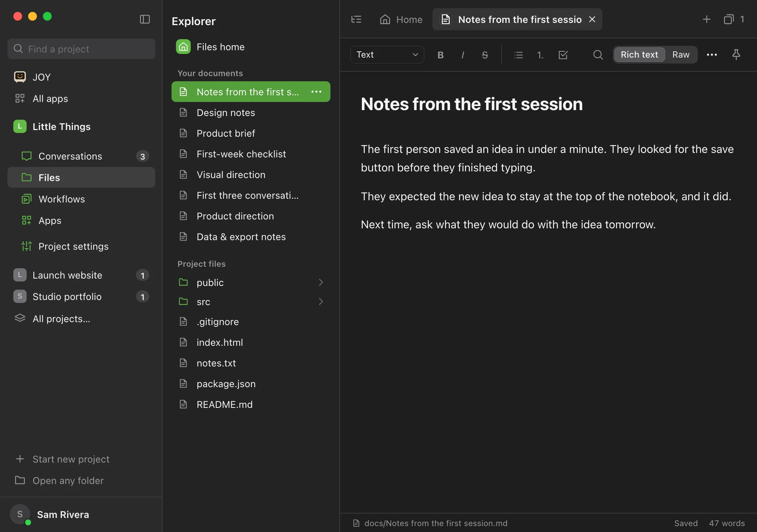Open the outline icon left of Home

pos(356,19)
